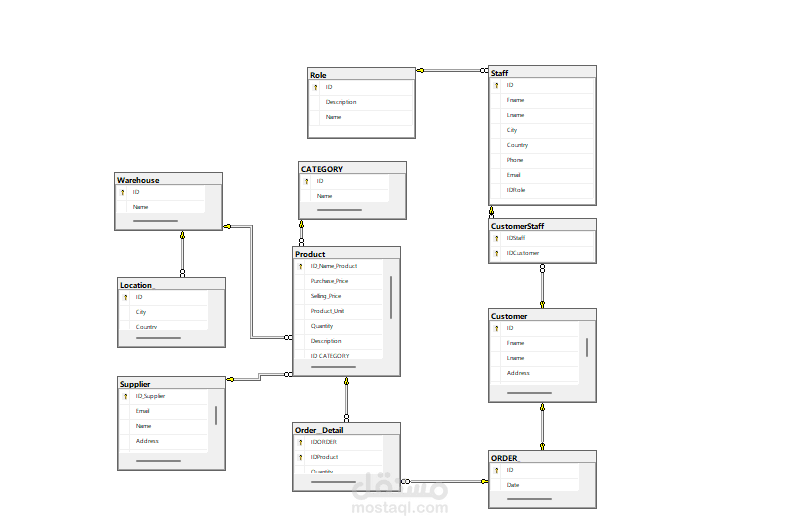Image resolution: width=801 pixels, height=527 pixels.
Task: Select the relationship line between Order_Detail and ORDER_
Action: (x=444, y=481)
